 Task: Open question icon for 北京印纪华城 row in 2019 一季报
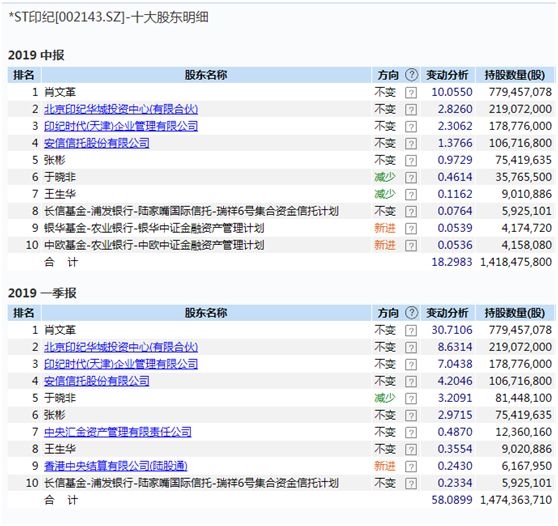click(411, 347)
